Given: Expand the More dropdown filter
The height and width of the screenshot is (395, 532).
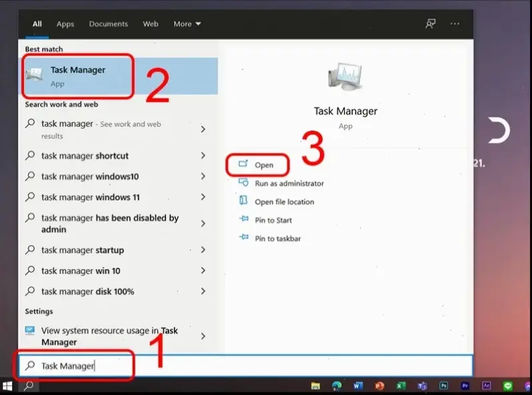Looking at the screenshot, I should click(187, 24).
